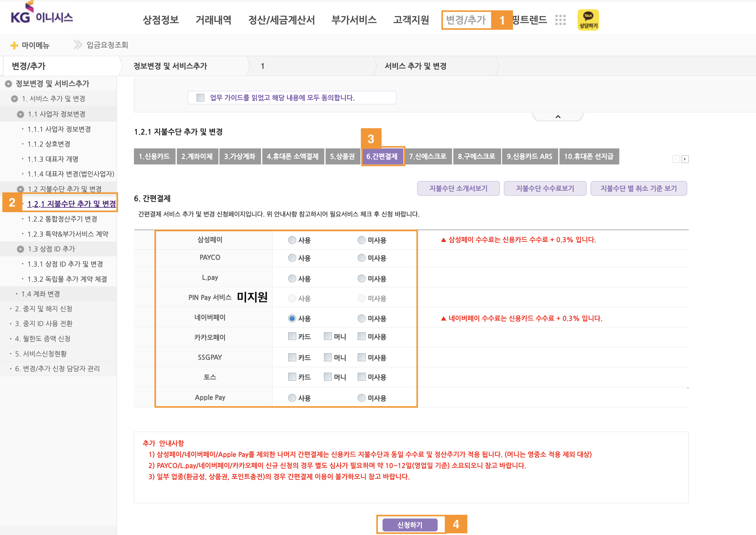Open 1.2.2 통합정산주기 변경

62,219
